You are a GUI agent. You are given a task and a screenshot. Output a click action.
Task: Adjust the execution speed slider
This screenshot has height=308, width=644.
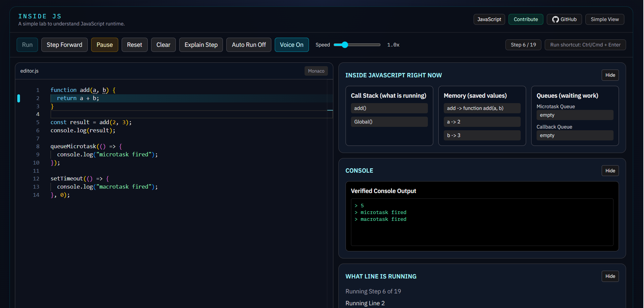(344, 44)
